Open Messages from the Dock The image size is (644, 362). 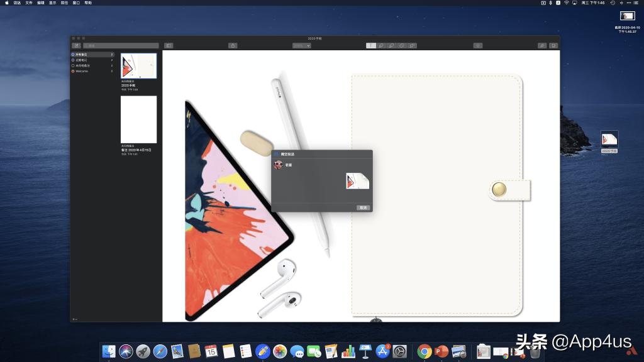point(297,351)
